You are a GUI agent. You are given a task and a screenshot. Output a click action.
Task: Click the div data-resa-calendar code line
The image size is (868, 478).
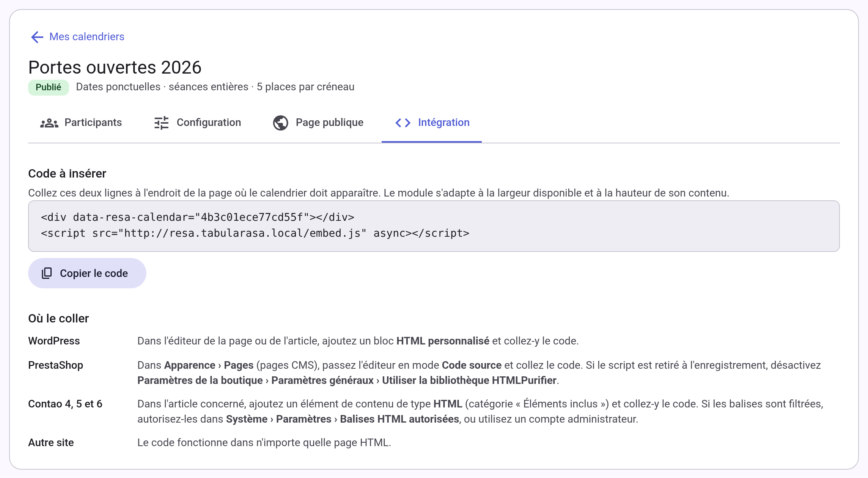coord(198,217)
